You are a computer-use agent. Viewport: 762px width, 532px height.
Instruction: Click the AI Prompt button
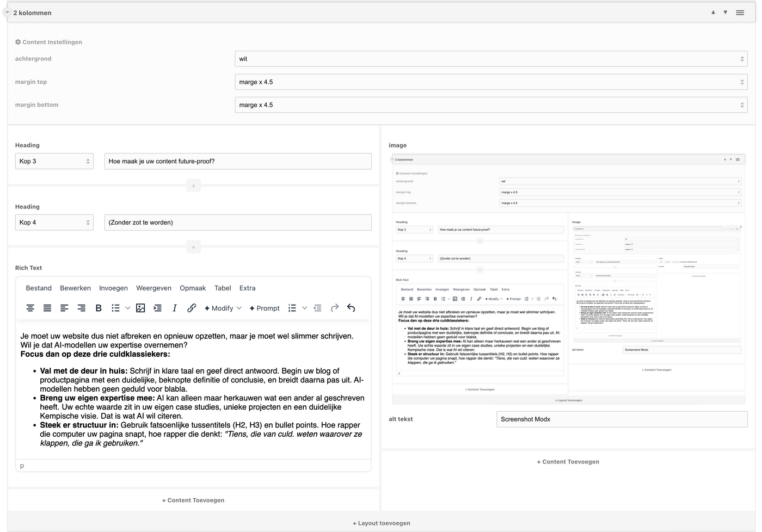click(265, 308)
